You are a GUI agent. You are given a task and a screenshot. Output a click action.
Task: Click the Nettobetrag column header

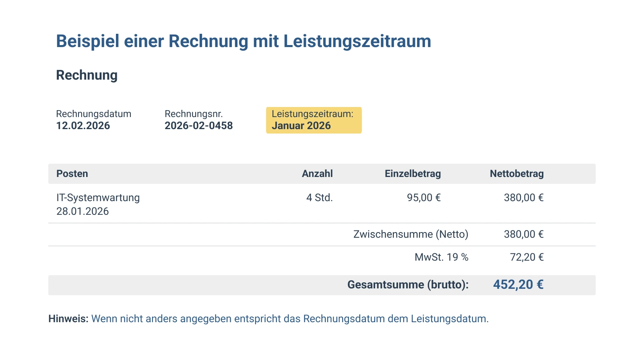[517, 173]
